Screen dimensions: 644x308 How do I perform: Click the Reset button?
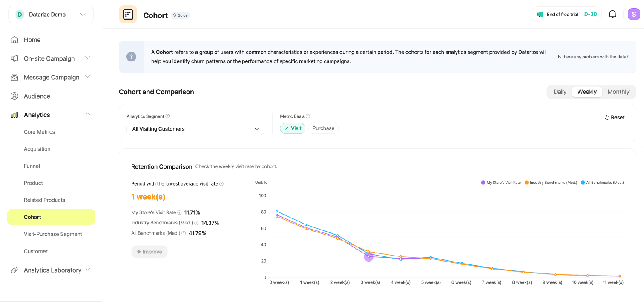click(615, 117)
